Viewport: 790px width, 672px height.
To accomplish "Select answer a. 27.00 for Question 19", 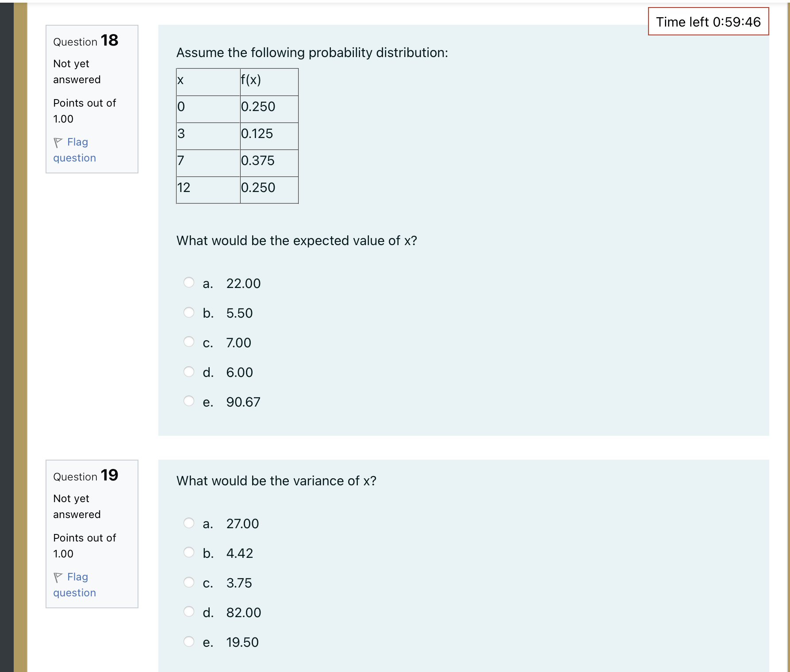I will (189, 522).
